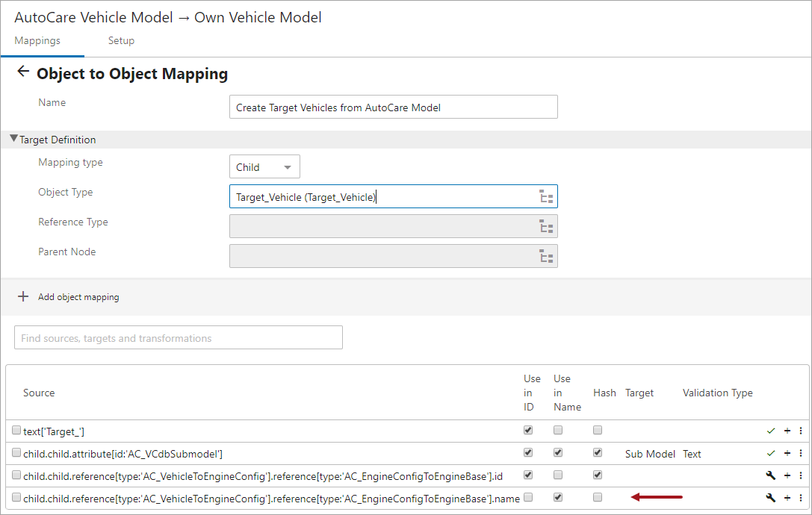Image resolution: width=812 pixels, height=515 pixels.
Task: Click wrench icon on EngineBase .name row
Action: tap(771, 498)
